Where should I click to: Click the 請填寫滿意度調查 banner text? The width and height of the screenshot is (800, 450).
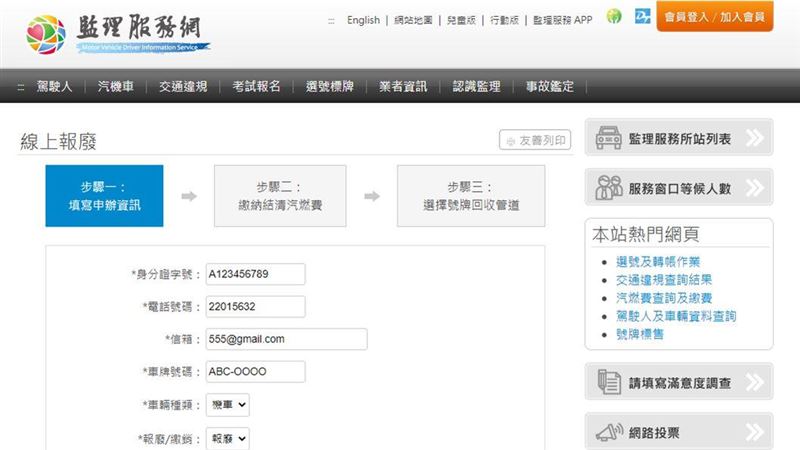click(x=680, y=383)
